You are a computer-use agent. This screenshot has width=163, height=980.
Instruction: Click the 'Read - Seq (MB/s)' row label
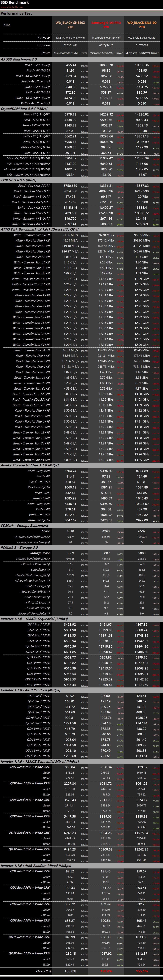coord(37,65)
